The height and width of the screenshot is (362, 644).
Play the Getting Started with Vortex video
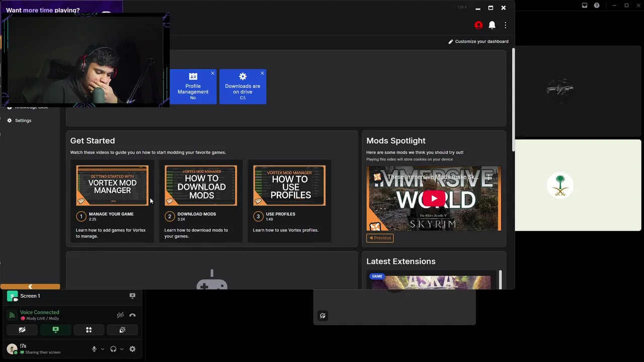coord(112,186)
